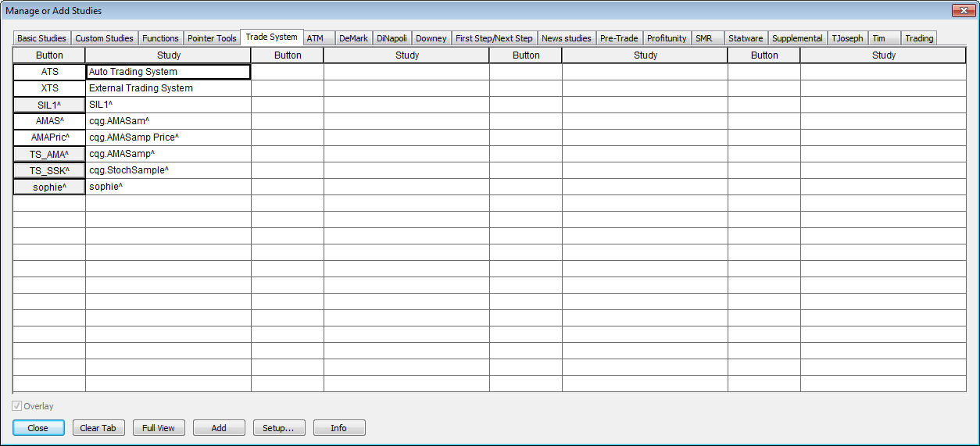The image size is (980, 446).
Task: Open the First Step/Next Step tab
Action: (x=494, y=38)
